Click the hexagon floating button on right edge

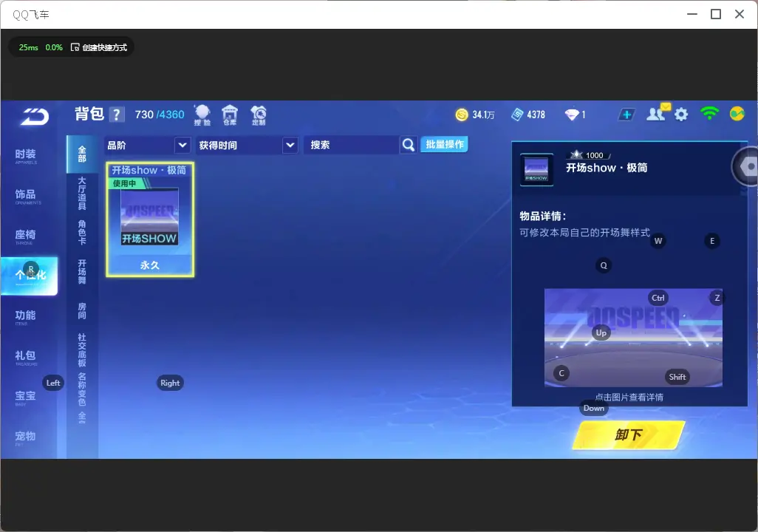coord(746,166)
